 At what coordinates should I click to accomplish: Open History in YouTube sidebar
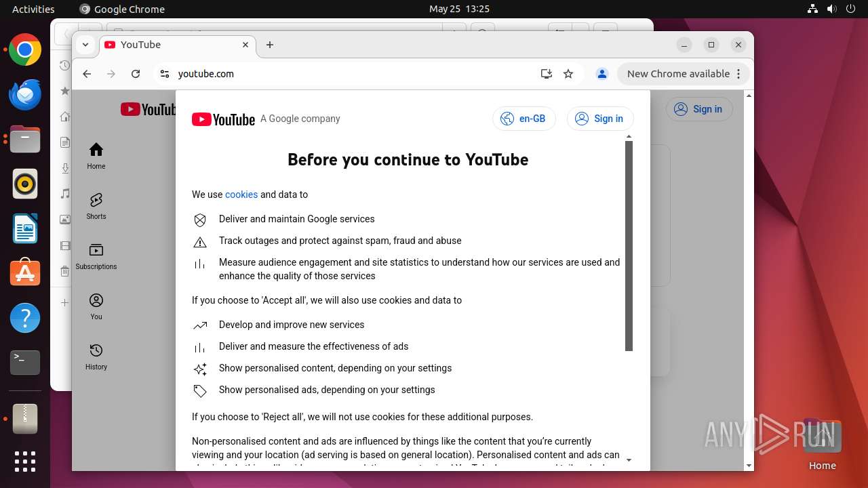click(96, 357)
